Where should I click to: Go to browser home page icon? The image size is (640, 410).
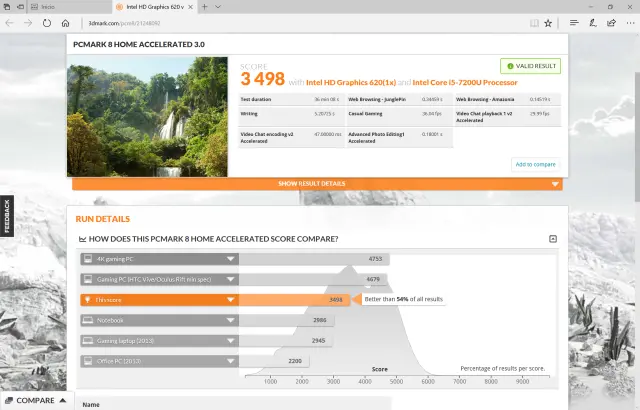(x=66, y=20)
